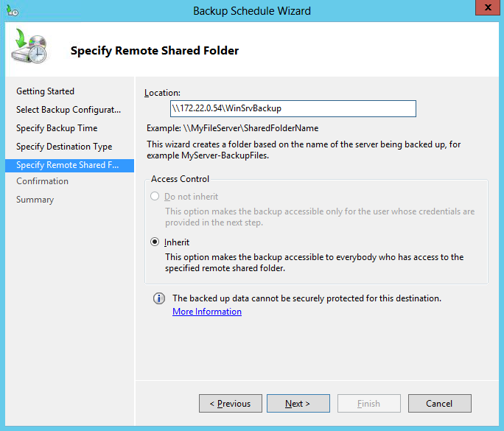
Task: Select the highlighted Specify Remote Shared Folder step
Action: pos(67,165)
